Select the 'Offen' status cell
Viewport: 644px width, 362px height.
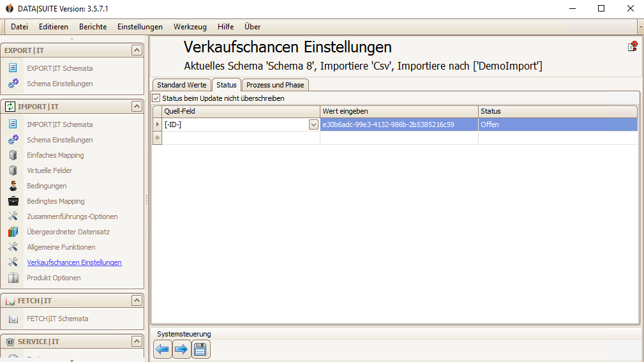point(558,124)
